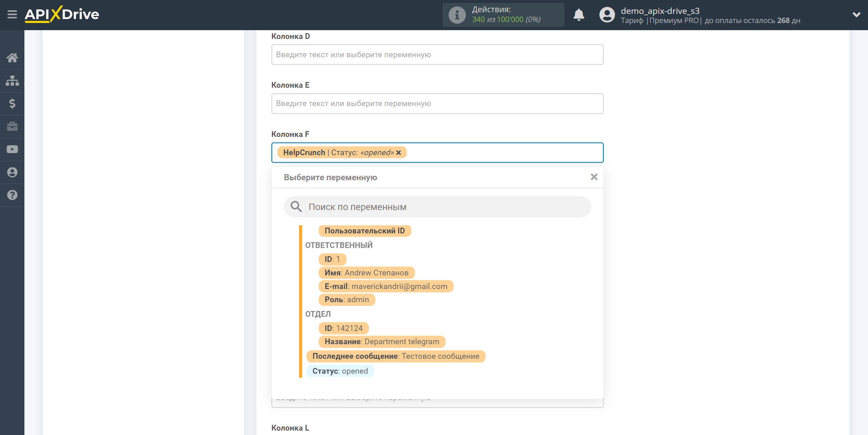The height and width of the screenshot is (435, 868).
Task: Open help question mark icon
Action: (12, 195)
